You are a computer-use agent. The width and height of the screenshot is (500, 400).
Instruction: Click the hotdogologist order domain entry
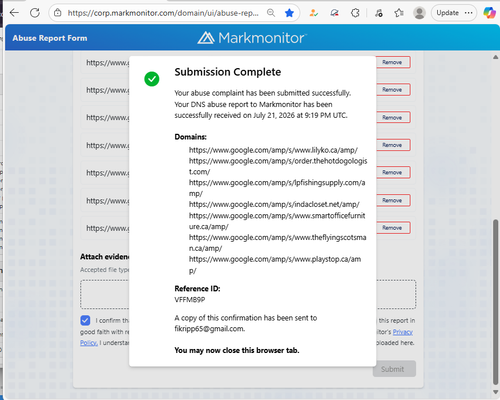point(278,166)
